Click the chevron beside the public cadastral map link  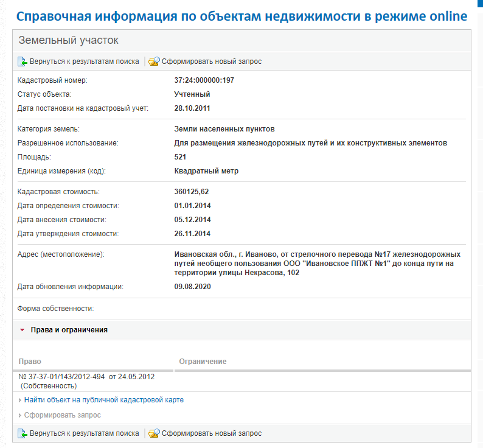[20, 400]
